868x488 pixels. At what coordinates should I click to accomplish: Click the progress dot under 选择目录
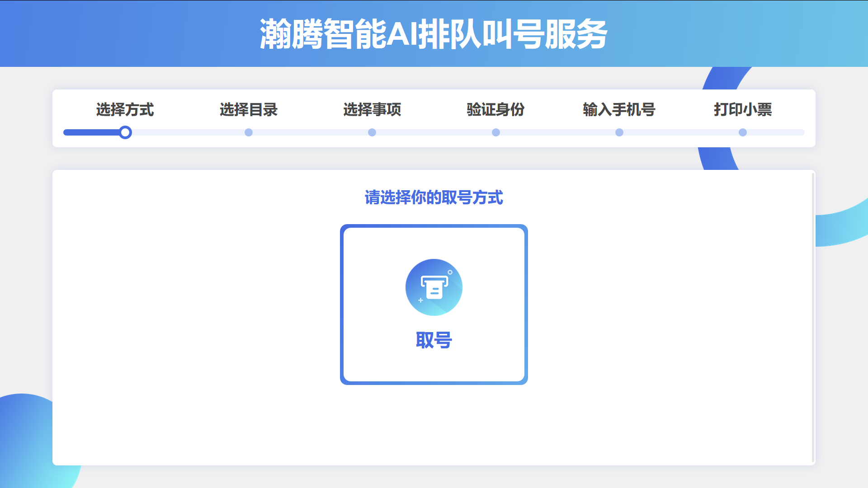(x=249, y=132)
